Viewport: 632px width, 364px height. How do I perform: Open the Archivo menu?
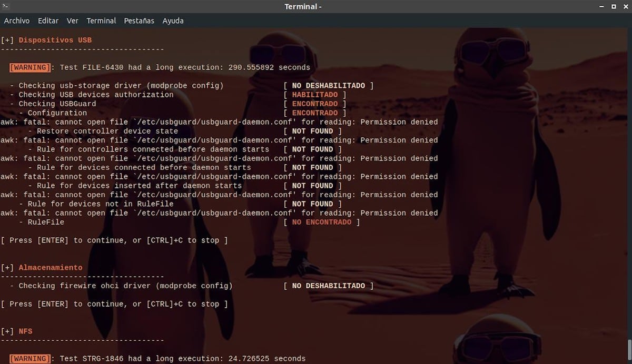(x=17, y=21)
